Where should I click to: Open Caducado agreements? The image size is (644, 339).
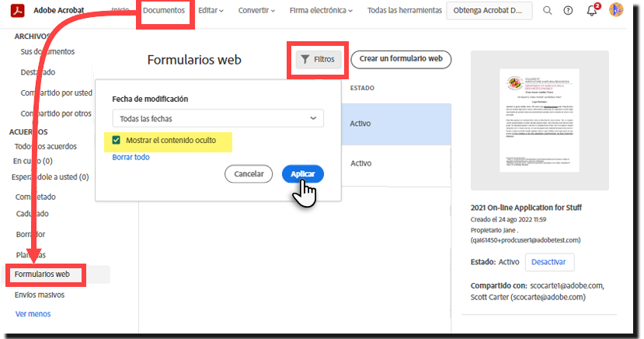tap(32, 214)
